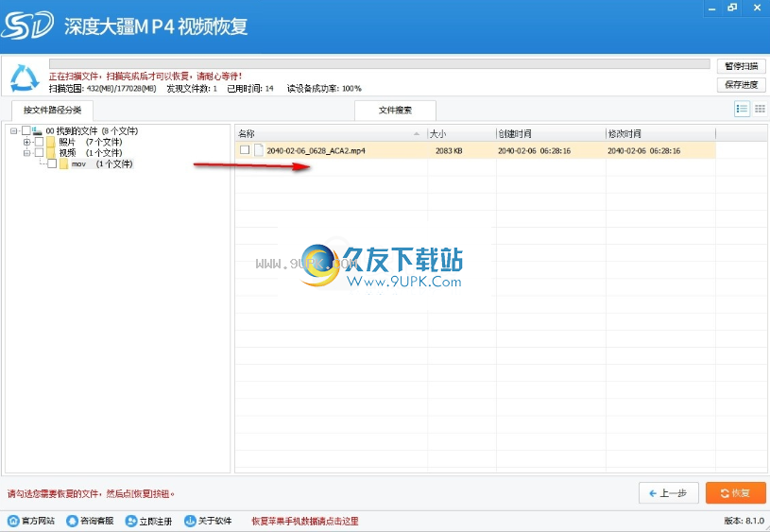Open the 按文件路径分类 tab

[52, 110]
